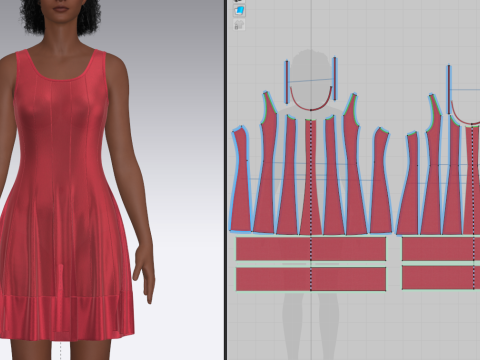480x360 pixels.
Task: Select the thick-outlined side panel at far left of 2D window
Action: click(x=241, y=180)
